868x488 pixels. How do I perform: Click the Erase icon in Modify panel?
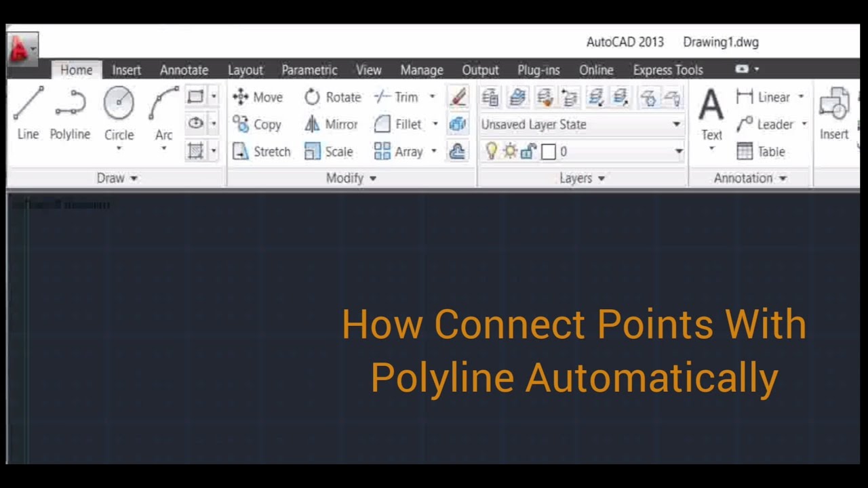click(458, 97)
